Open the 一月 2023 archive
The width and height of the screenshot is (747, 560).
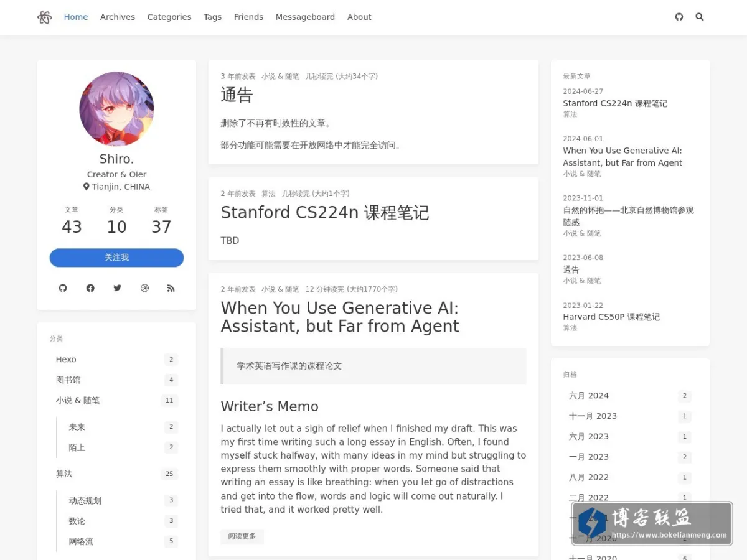coord(630,457)
